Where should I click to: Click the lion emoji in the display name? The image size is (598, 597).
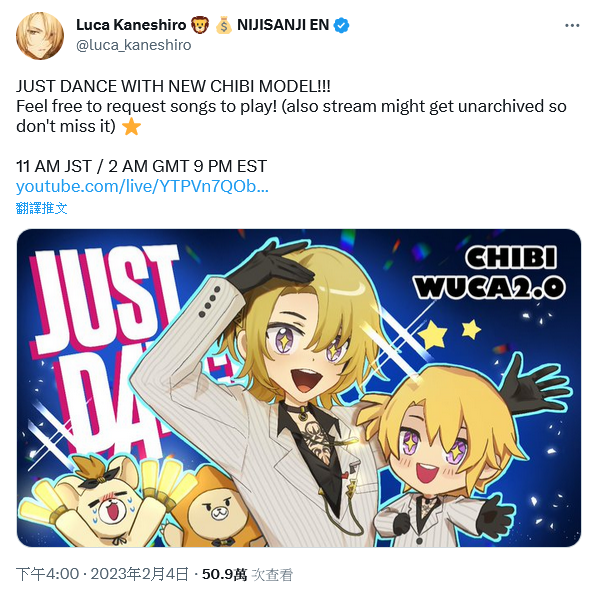201,25
